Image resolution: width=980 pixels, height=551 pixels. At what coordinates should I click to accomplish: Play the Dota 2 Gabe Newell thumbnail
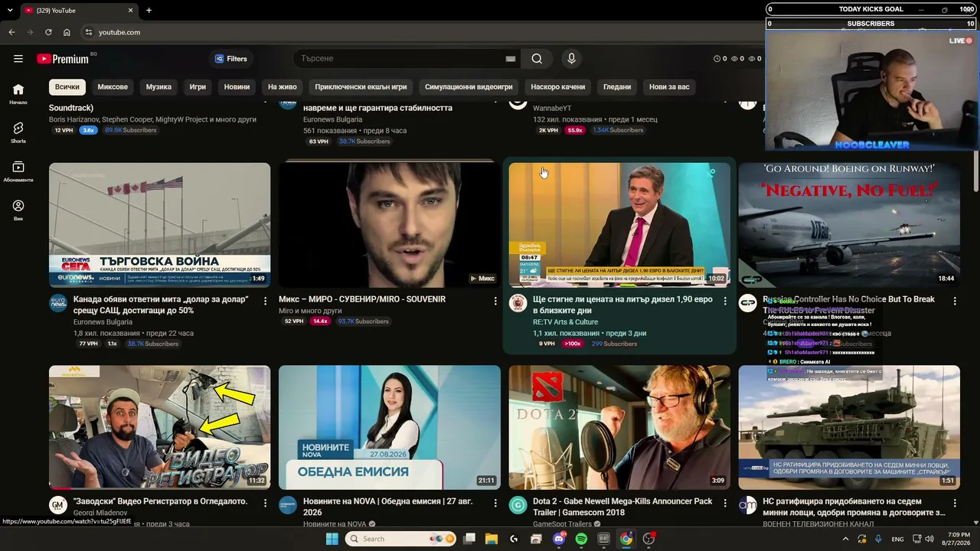tap(619, 427)
